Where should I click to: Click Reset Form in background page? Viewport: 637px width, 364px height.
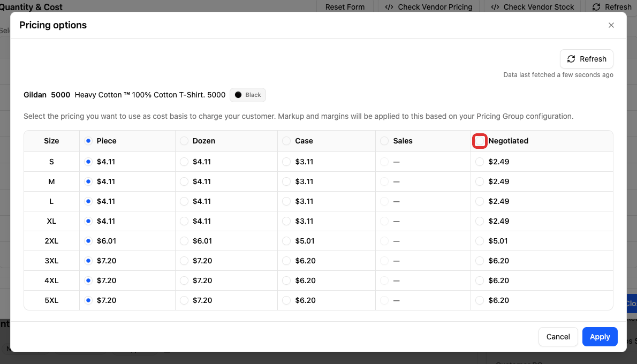pyautogui.click(x=345, y=7)
